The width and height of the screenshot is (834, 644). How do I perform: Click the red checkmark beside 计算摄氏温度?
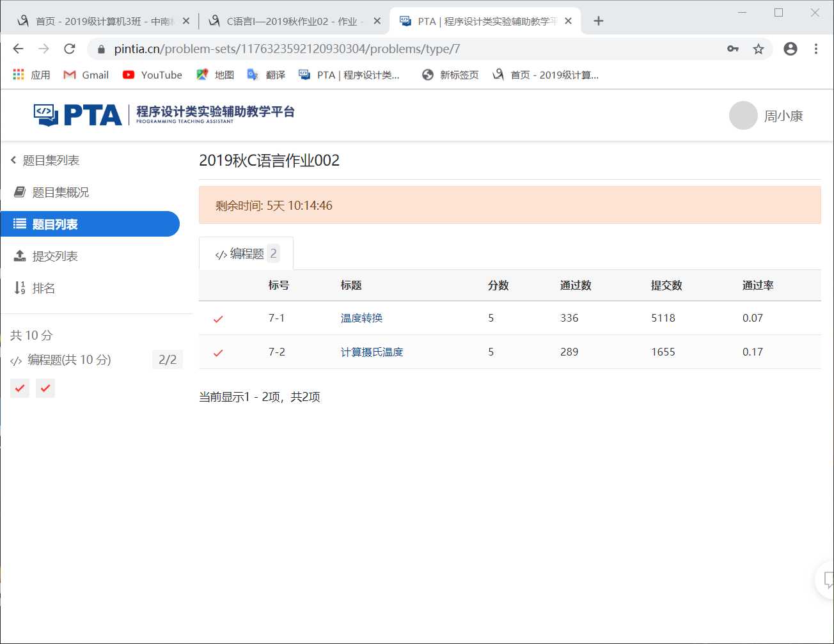tap(219, 352)
